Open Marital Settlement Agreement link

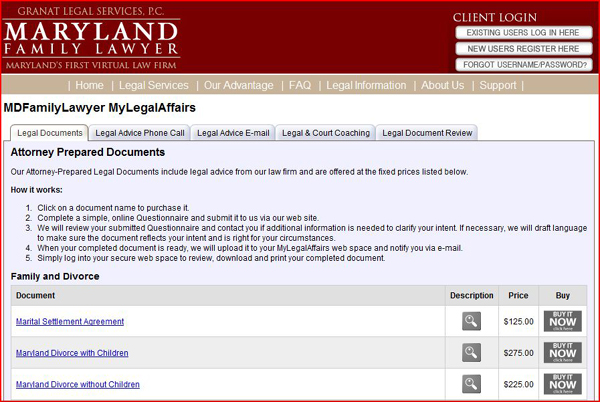pyautogui.click(x=70, y=322)
